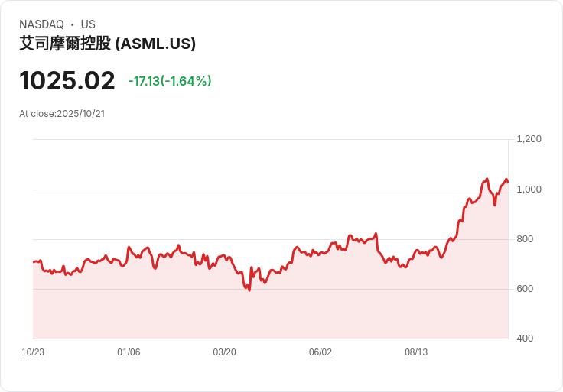Click the dot separator between NASDAQ and US
563x392 pixels.
tap(72, 24)
